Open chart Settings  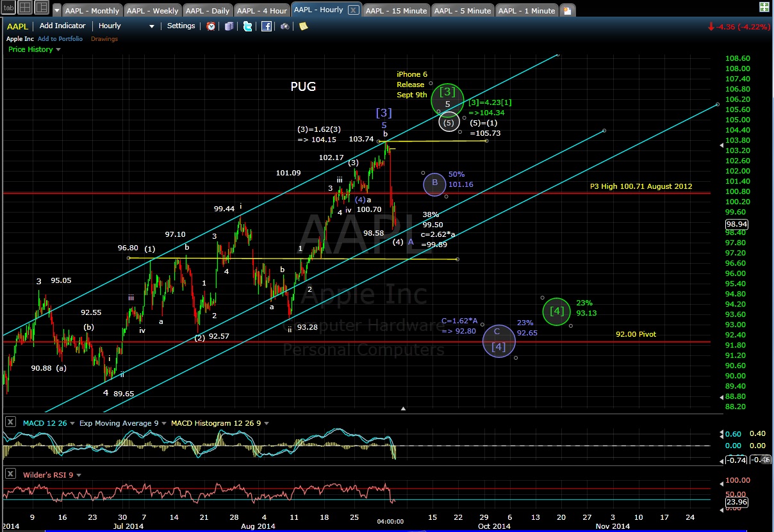click(181, 26)
